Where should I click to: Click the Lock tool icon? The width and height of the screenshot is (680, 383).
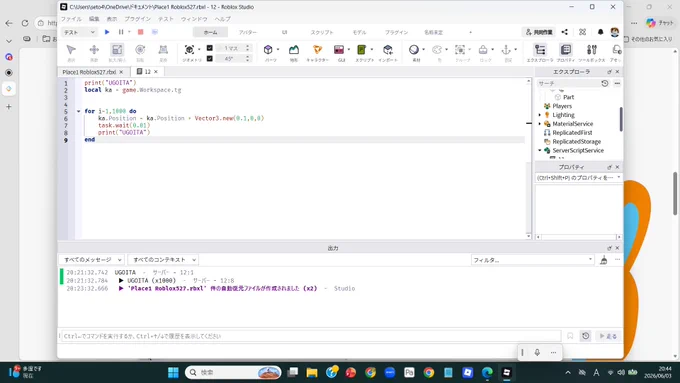[x=483, y=50]
